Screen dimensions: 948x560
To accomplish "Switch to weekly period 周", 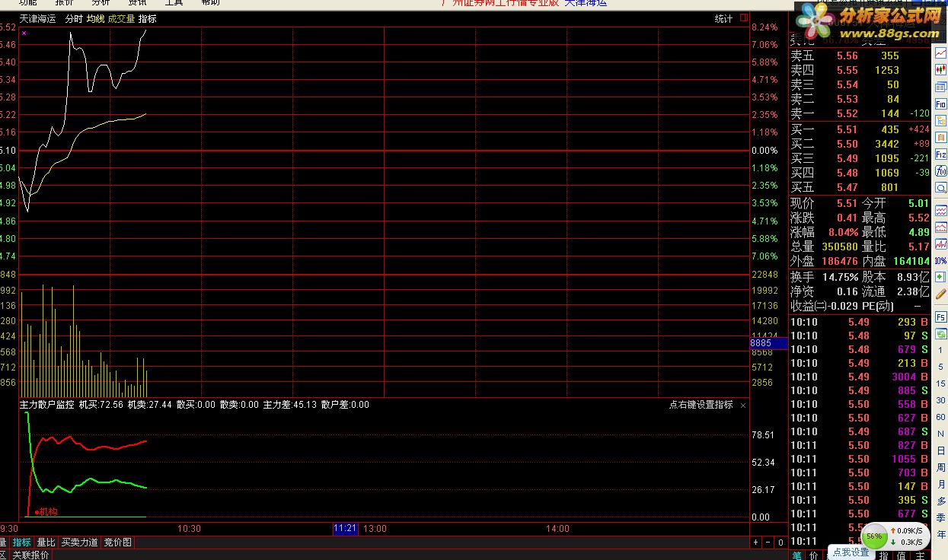I will [x=941, y=467].
